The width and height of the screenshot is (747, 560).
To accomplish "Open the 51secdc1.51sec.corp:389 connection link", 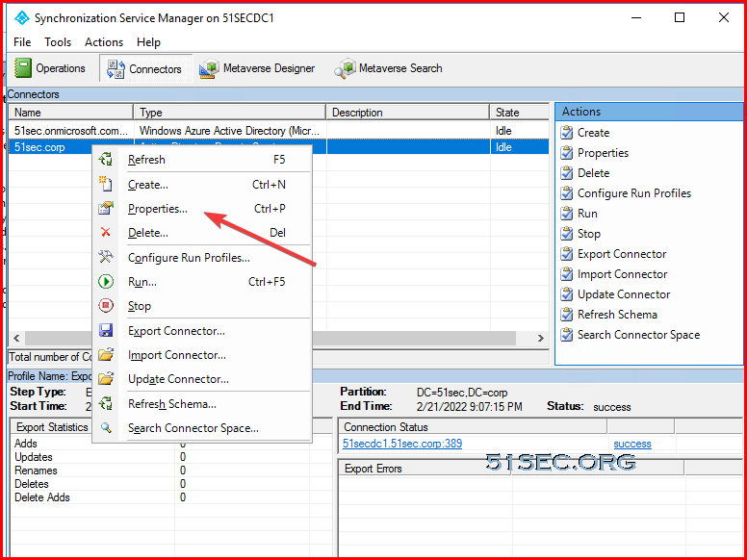I will pos(402,444).
